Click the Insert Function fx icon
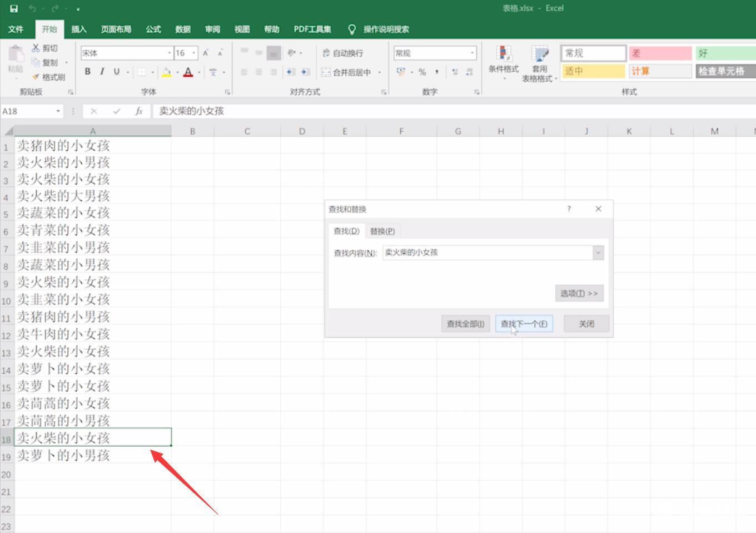 point(139,111)
